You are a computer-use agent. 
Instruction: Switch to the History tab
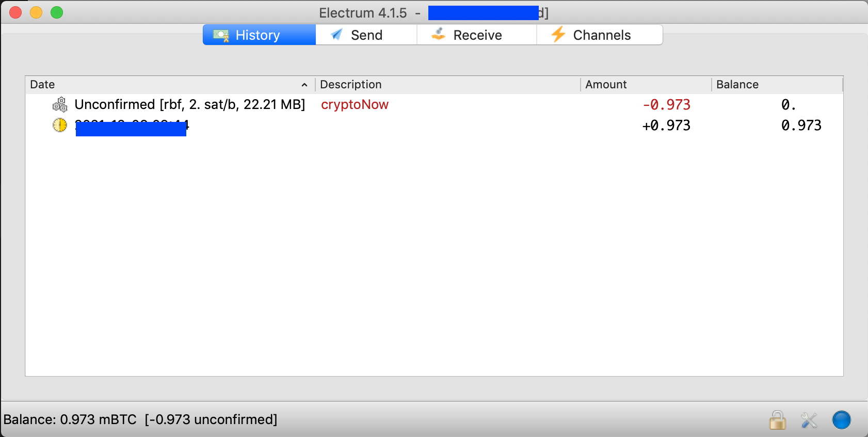point(259,35)
